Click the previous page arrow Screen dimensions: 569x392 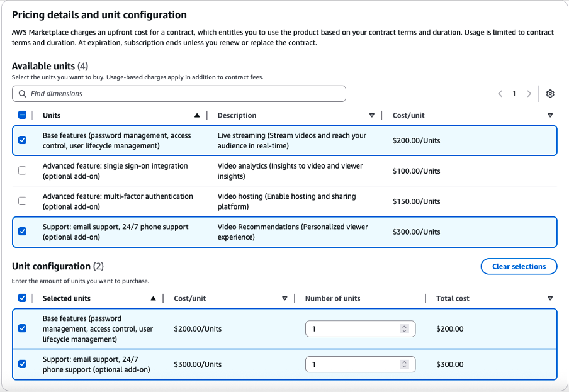click(x=500, y=93)
